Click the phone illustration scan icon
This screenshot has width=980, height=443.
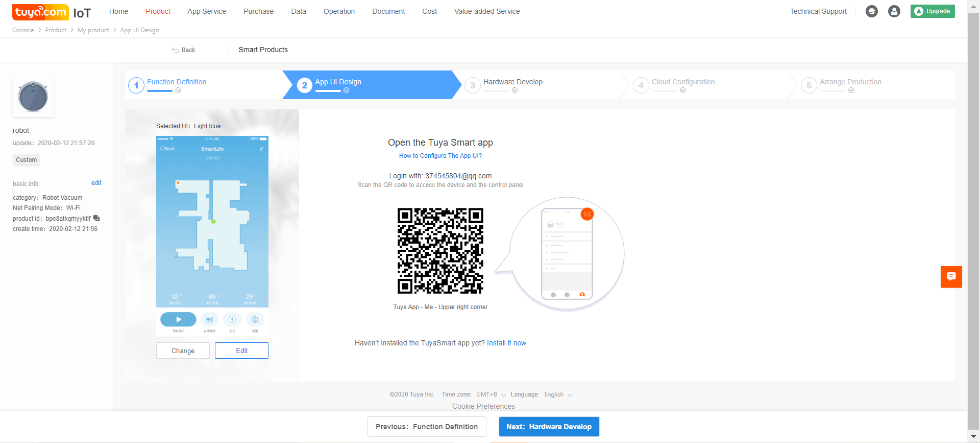(x=587, y=214)
